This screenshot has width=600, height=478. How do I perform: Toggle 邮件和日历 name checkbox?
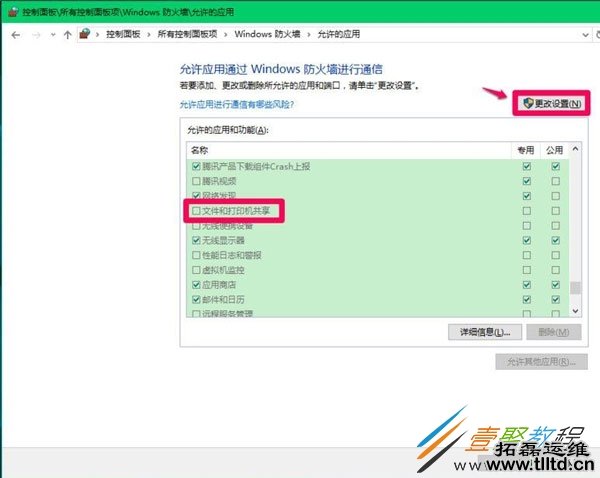click(196, 299)
